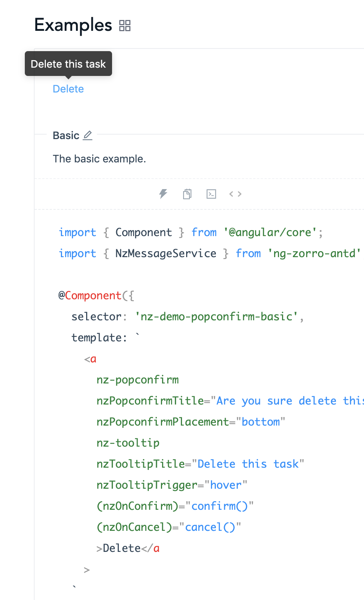The height and width of the screenshot is (600, 364).
Task: Click the nzTooltipTitle="Delete this task" line
Action: (200, 464)
